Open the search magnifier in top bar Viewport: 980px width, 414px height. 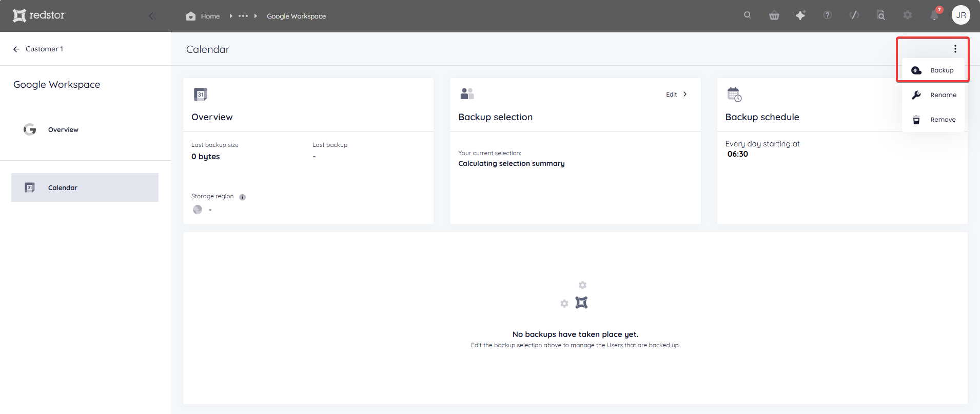coord(748,15)
